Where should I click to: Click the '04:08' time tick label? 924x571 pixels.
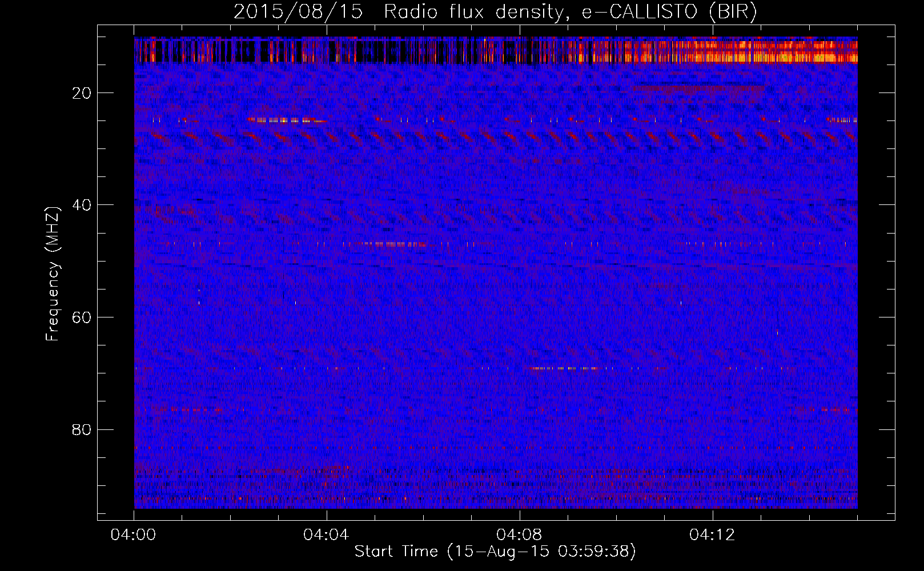pos(519,535)
